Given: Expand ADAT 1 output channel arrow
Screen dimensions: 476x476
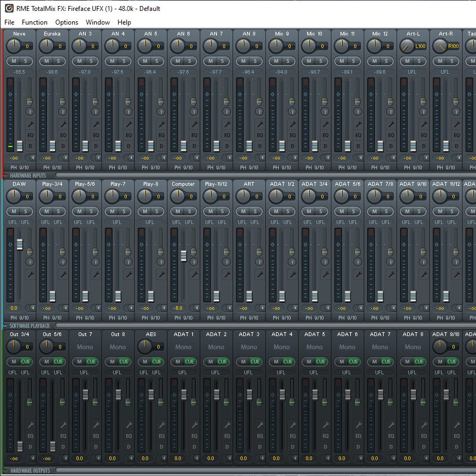Looking at the screenshot, I should tap(197, 459).
